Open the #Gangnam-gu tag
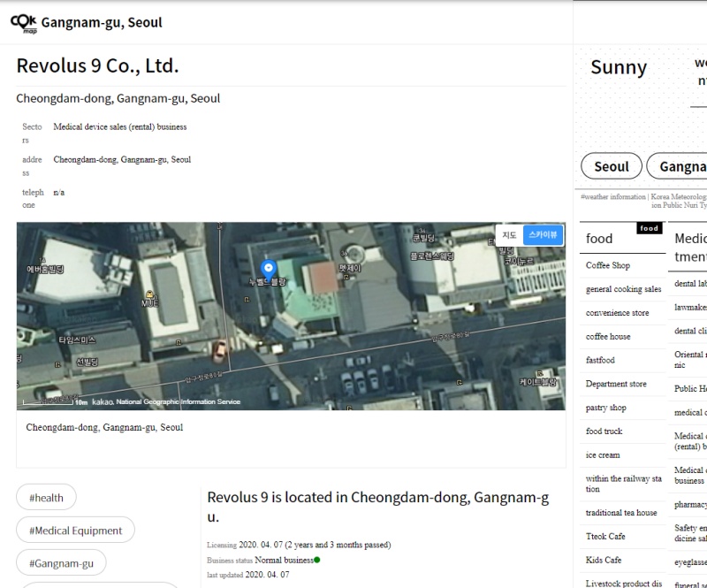 click(61, 563)
